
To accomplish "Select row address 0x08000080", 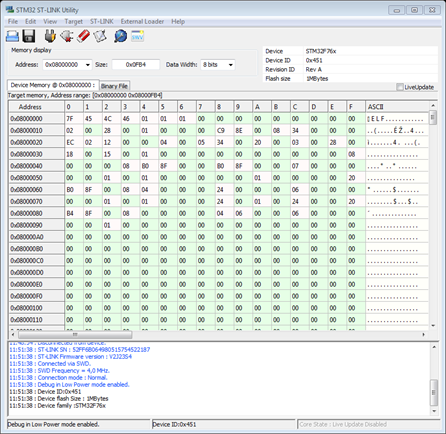I will coord(36,213).
